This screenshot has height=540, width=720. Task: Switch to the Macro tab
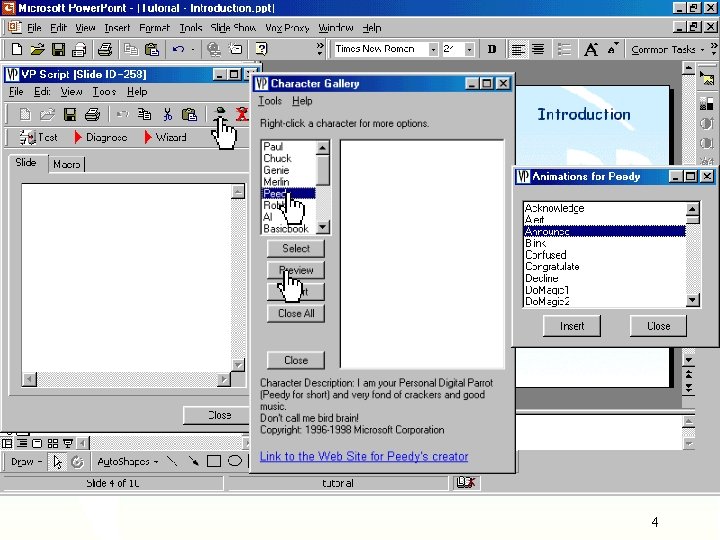point(67,164)
